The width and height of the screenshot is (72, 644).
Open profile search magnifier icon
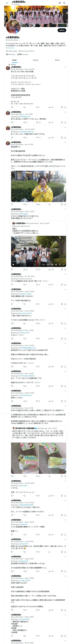coord(64,3)
